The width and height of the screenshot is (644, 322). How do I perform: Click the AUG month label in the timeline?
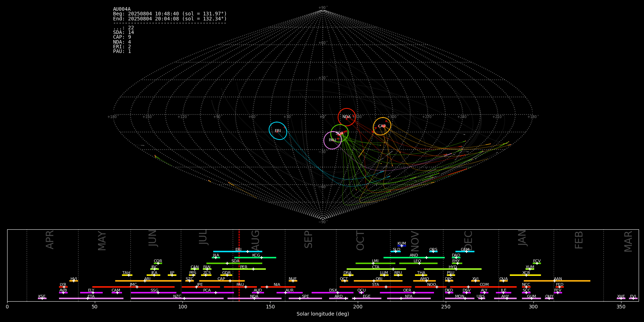[255, 240]
